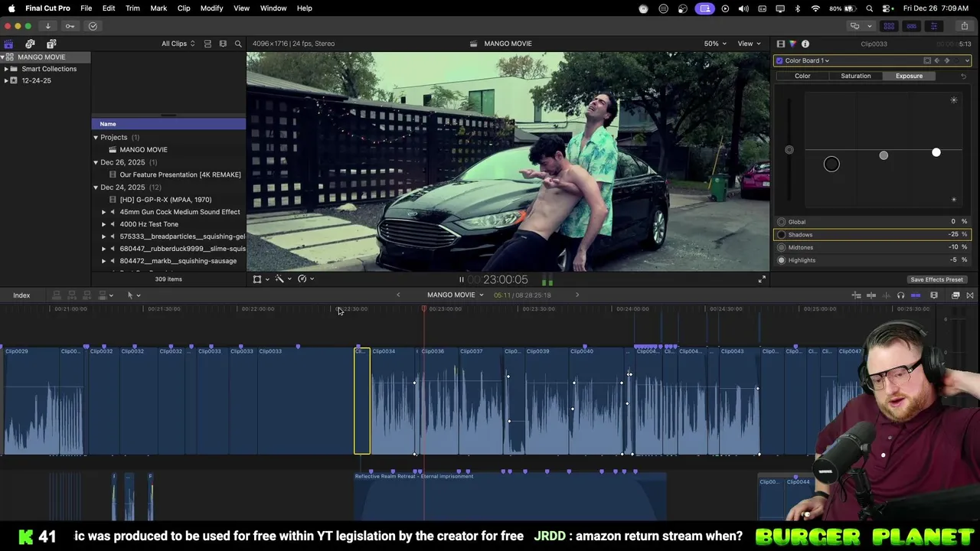Open the Color Board 1 name dropdown
Image resolution: width=980 pixels, height=551 pixels.
pyautogui.click(x=807, y=60)
